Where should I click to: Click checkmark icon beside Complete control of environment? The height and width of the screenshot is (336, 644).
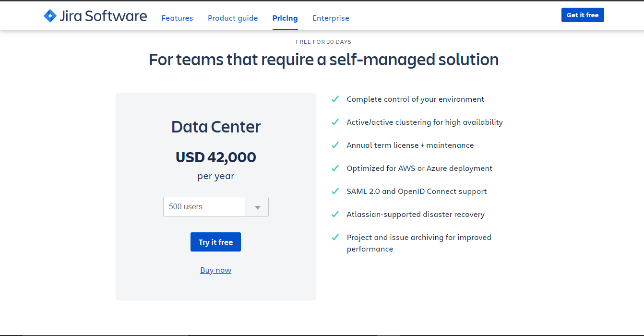[x=335, y=99]
